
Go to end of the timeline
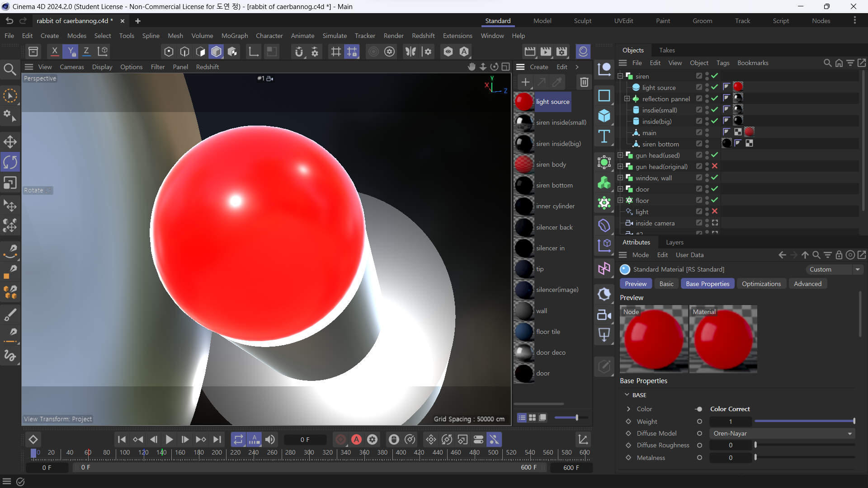217,439
